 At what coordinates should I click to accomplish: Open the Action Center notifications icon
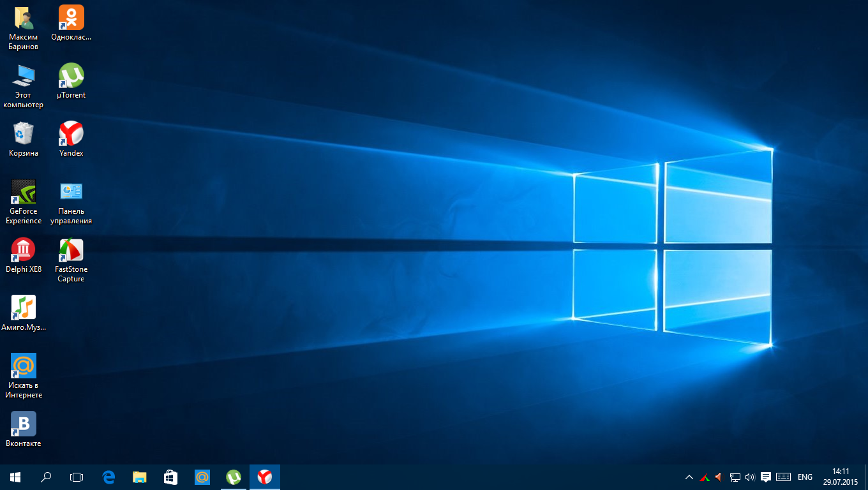coord(766,477)
